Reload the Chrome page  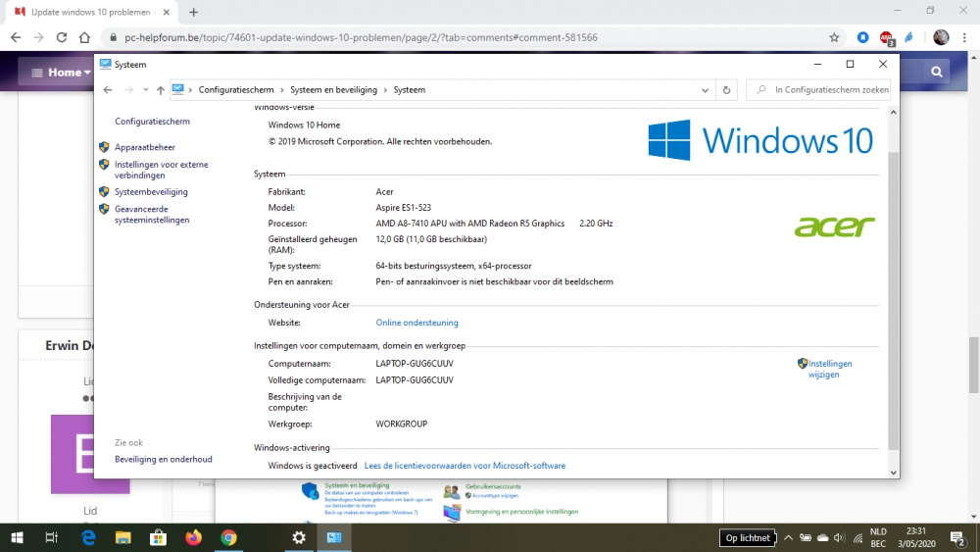point(61,37)
